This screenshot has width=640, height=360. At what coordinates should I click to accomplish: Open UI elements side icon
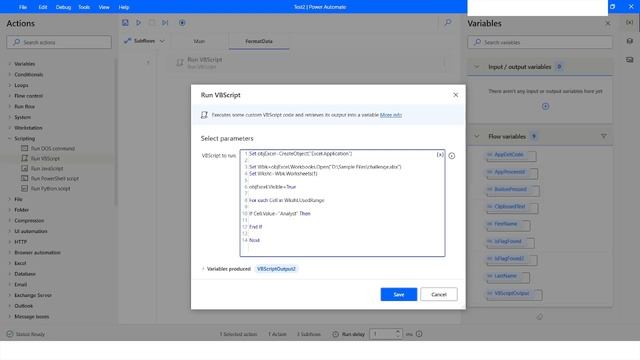pos(629,41)
